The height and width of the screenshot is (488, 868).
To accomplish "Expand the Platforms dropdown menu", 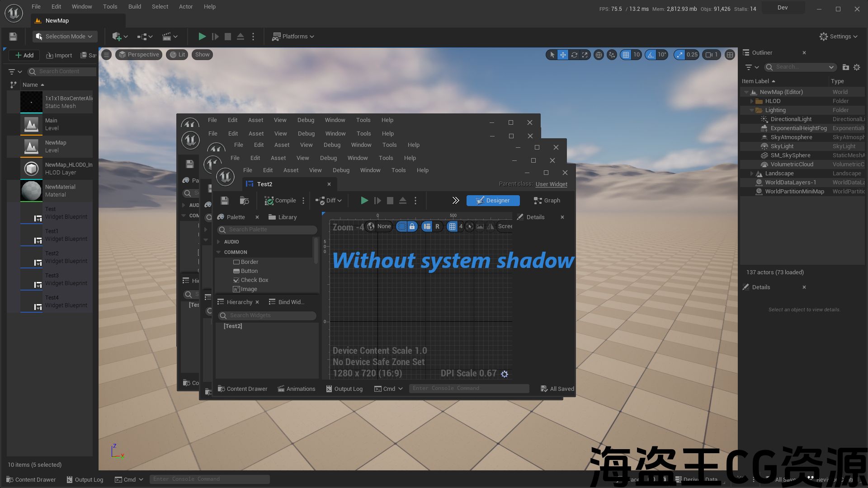I will 293,37.
